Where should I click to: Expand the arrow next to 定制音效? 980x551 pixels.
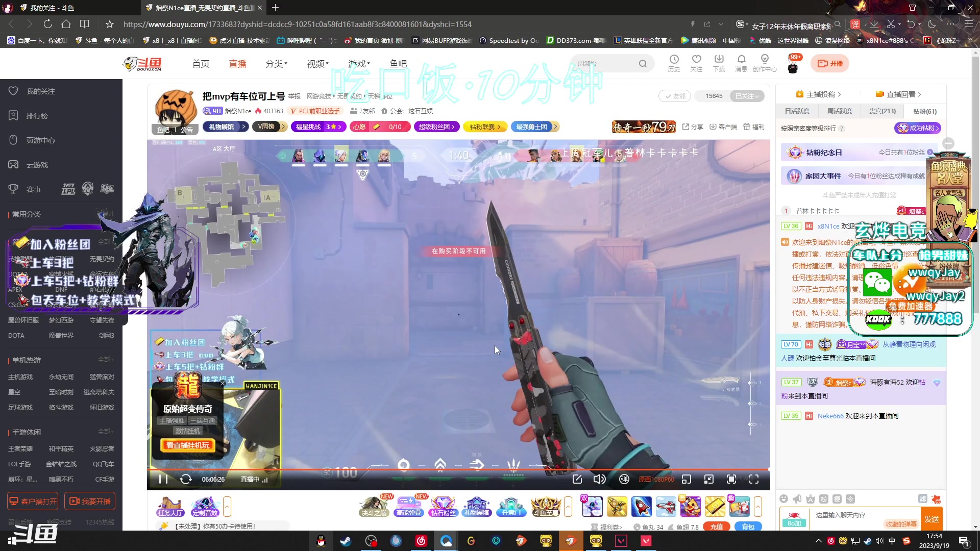pos(227,507)
